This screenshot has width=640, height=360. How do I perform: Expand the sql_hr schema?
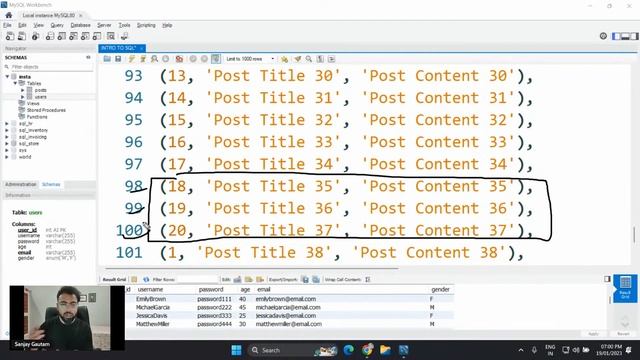[7, 123]
